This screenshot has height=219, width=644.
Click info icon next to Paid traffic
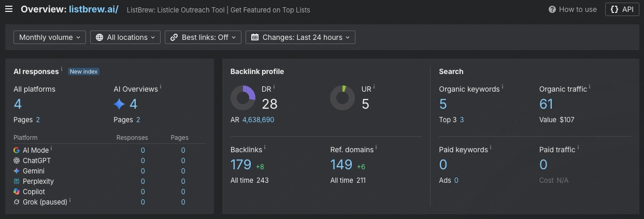578,148
